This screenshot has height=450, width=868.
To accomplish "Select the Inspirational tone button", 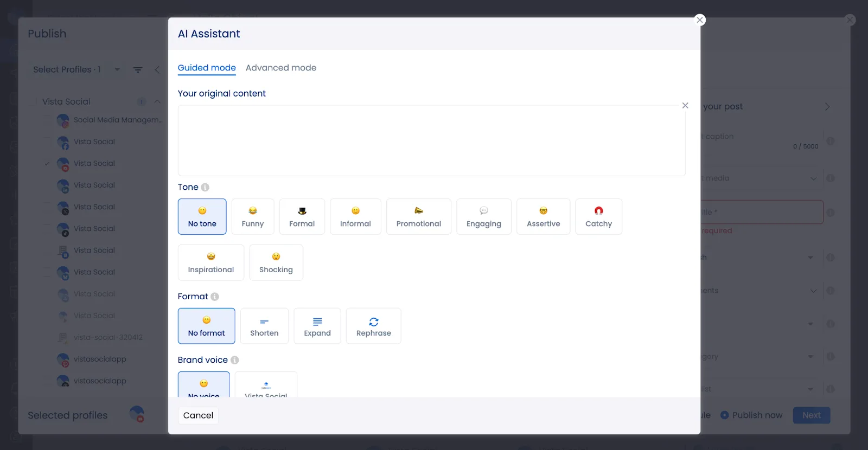I will 210,263.
